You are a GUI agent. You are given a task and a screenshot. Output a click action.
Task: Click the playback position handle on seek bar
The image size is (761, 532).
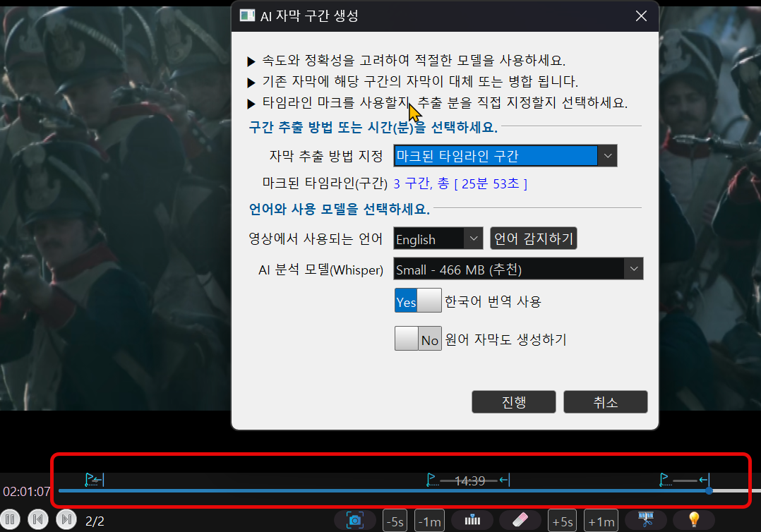click(708, 490)
